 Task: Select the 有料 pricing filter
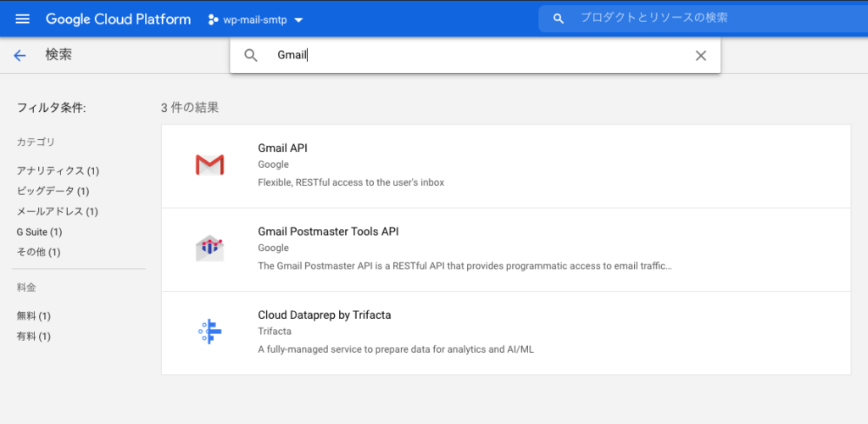click(x=34, y=337)
